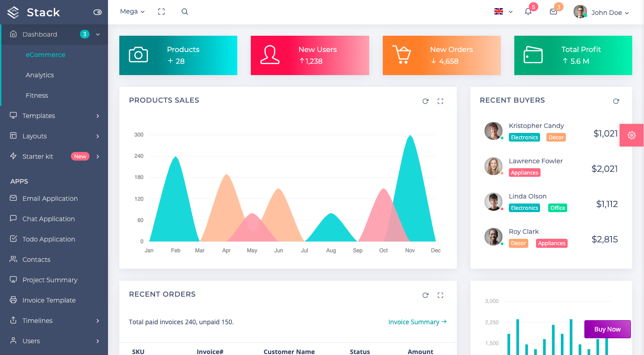Image resolution: width=644 pixels, height=355 pixels.
Task: Click the fullscreen icon in top navbar
Action: point(161,12)
